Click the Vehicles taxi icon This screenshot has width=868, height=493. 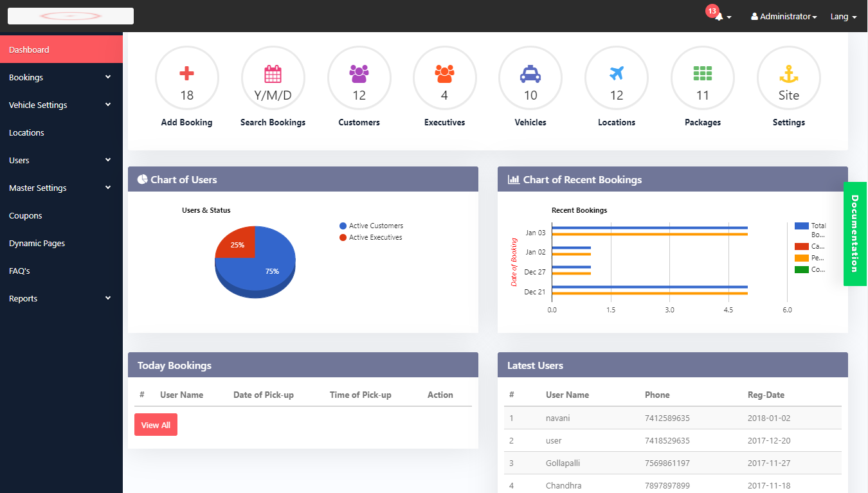[x=530, y=74]
